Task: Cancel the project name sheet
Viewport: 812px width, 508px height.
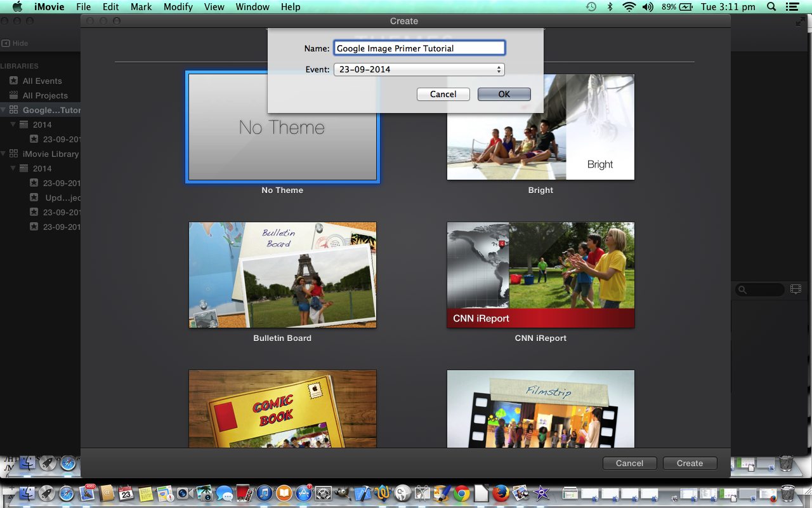Action: pos(443,94)
